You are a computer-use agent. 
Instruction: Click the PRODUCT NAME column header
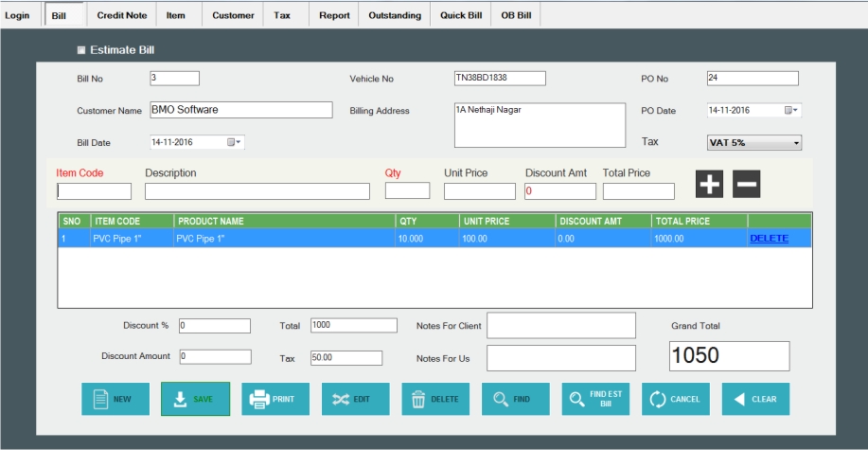click(285, 221)
